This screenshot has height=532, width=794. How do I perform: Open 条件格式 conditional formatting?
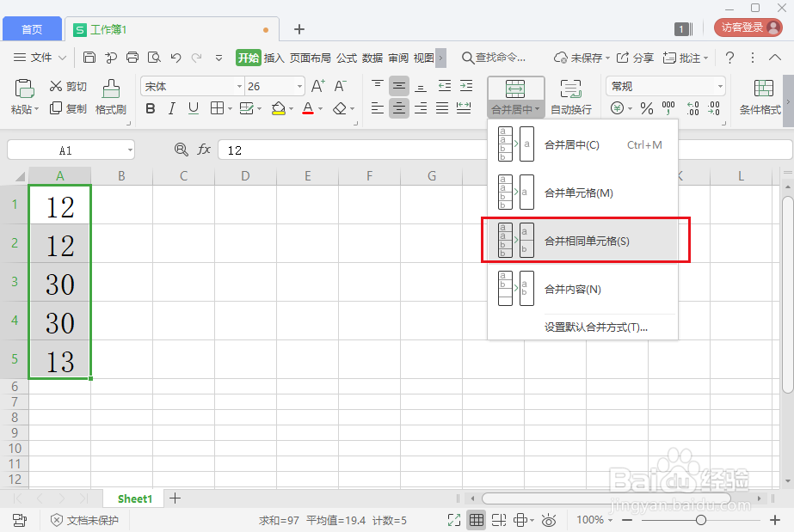coord(761,97)
